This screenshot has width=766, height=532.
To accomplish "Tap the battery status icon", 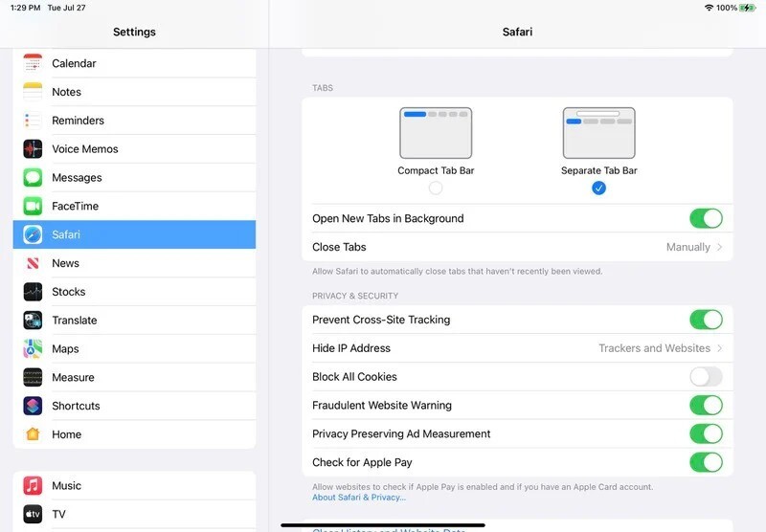I will coord(748,8).
